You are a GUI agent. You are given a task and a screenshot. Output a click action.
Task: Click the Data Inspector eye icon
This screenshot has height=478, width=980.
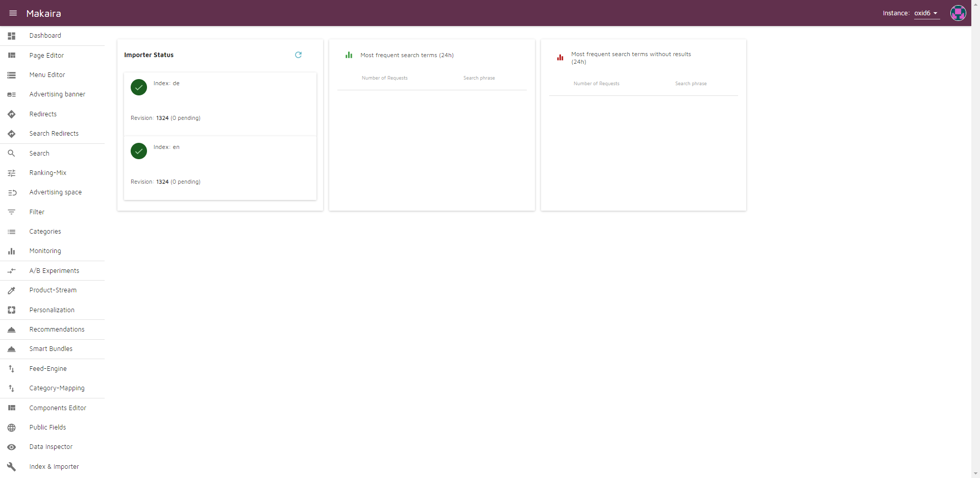[x=12, y=447]
